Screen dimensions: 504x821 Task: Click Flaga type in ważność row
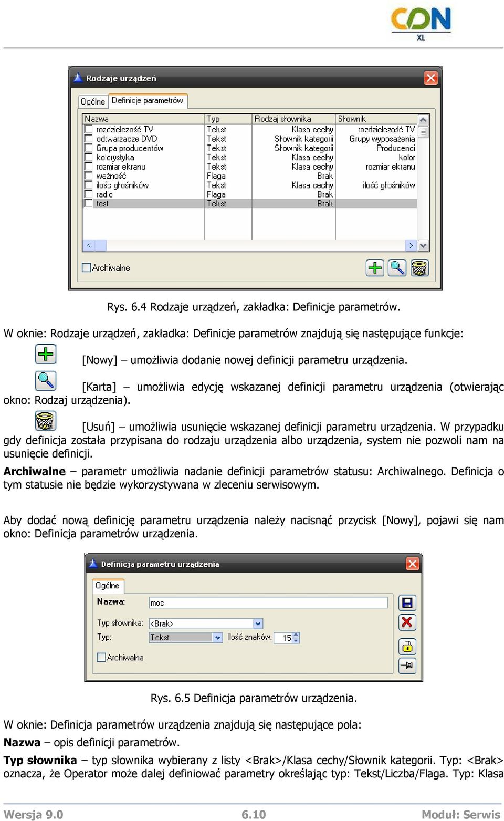click(216, 176)
